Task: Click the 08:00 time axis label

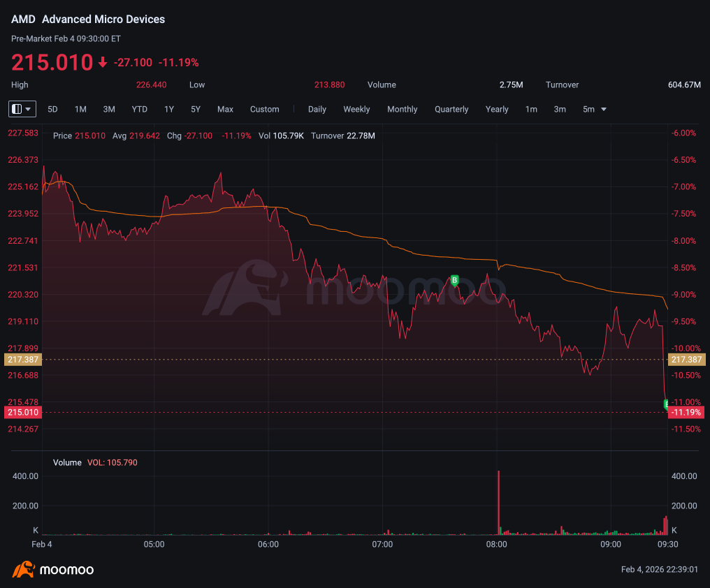Action: (x=496, y=544)
